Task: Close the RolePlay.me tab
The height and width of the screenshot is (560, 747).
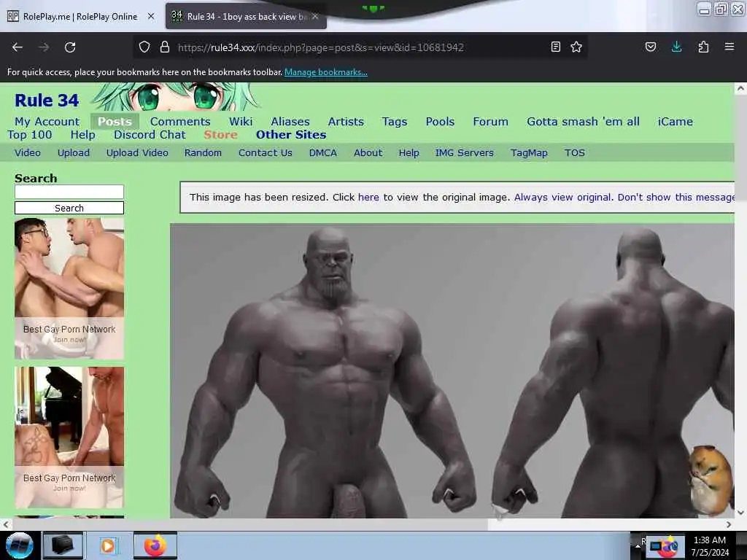Action: (x=151, y=16)
